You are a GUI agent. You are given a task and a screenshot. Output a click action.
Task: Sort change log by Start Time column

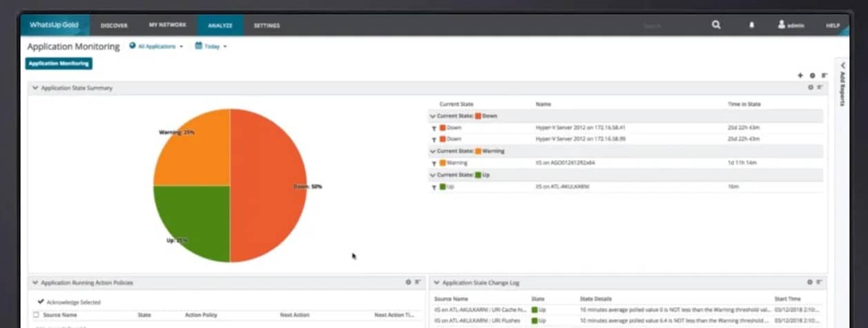[x=788, y=299]
